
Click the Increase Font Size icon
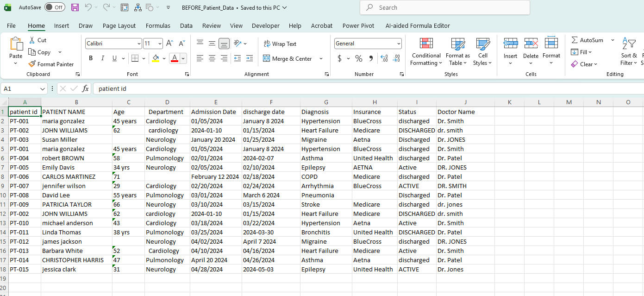[x=169, y=44]
